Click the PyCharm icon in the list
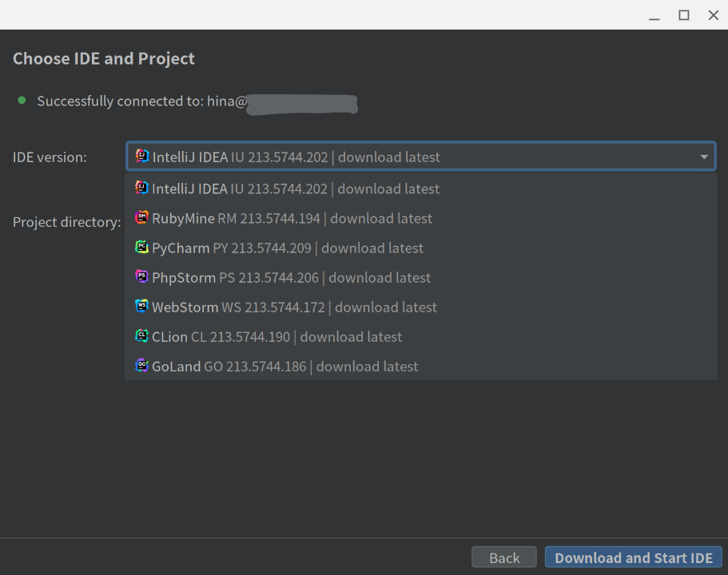This screenshot has height=575, width=728. coord(141,247)
